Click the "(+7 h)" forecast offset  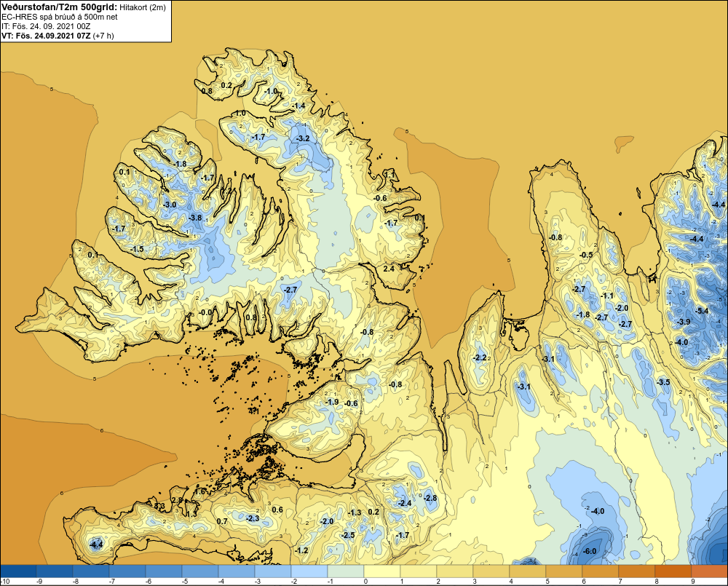pos(103,35)
